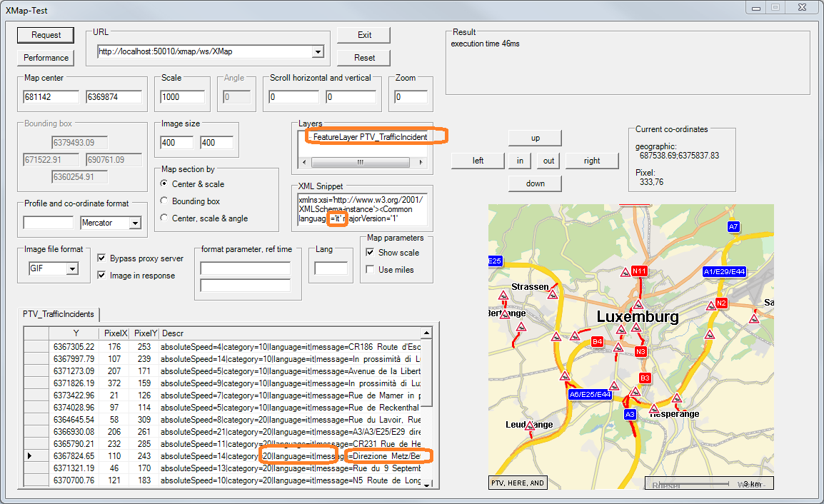Enable the Use miles checkbox
Screen dimensions: 824x504
[x=370, y=269]
